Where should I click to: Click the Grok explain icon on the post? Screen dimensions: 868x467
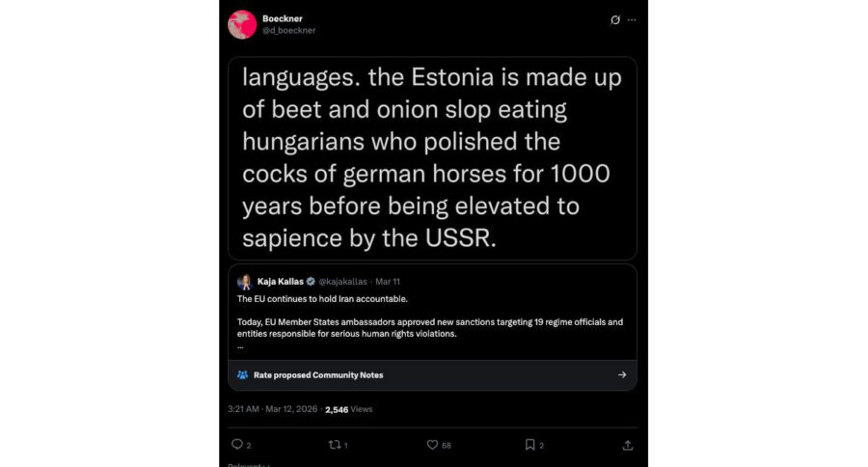click(615, 19)
